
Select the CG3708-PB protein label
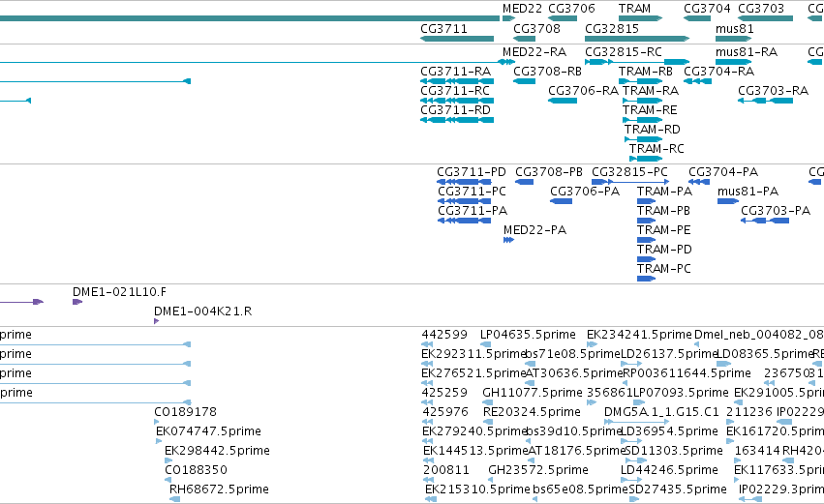tap(549, 171)
